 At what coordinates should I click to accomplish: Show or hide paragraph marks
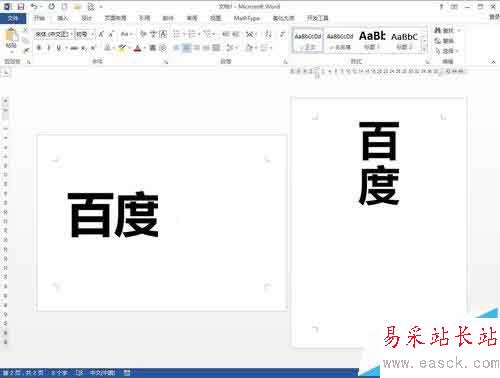click(x=282, y=34)
